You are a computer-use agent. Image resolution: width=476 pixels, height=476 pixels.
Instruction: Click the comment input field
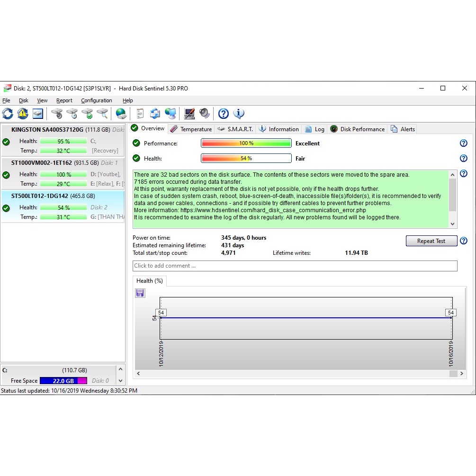pos(295,266)
